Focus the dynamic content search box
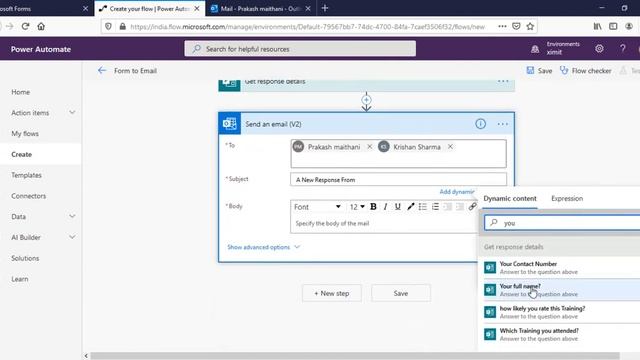Screen dimensions: 640x360 (562, 223)
